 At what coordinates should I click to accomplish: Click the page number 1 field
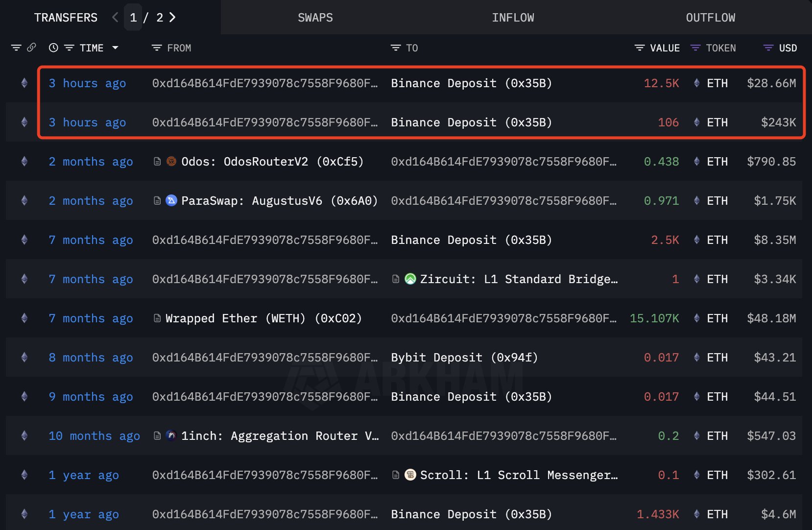pyautogui.click(x=133, y=18)
